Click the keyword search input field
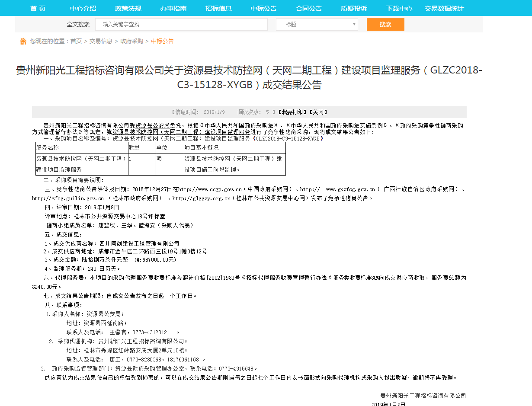The image size is (532, 406). [181, 25]
